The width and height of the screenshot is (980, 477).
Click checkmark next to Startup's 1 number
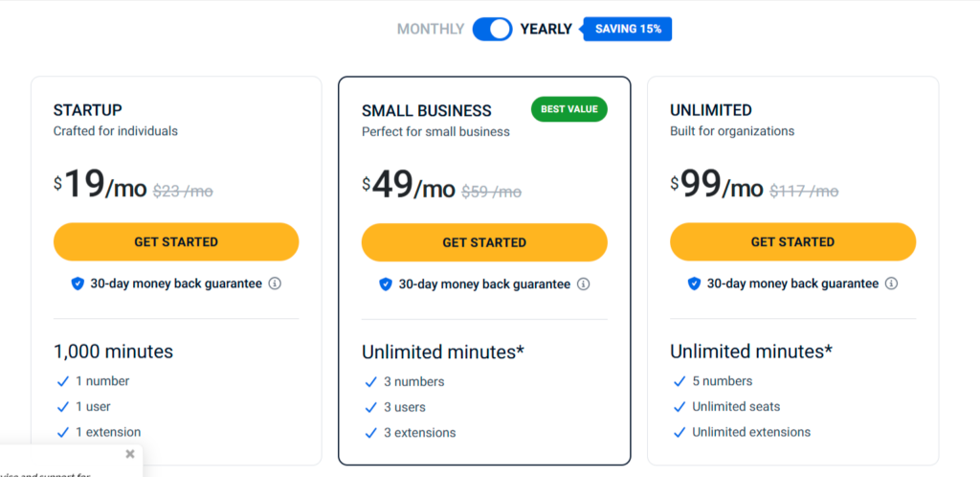63,381
